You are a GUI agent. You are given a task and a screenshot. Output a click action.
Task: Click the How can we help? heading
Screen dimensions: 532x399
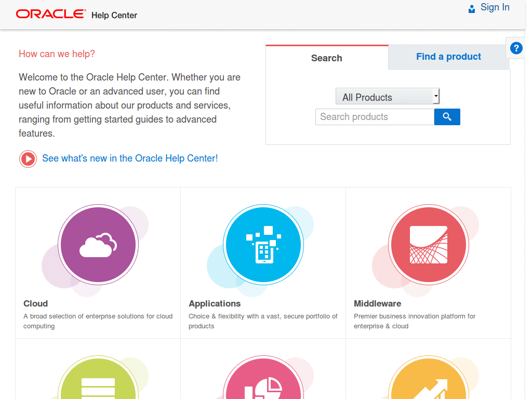57,54
